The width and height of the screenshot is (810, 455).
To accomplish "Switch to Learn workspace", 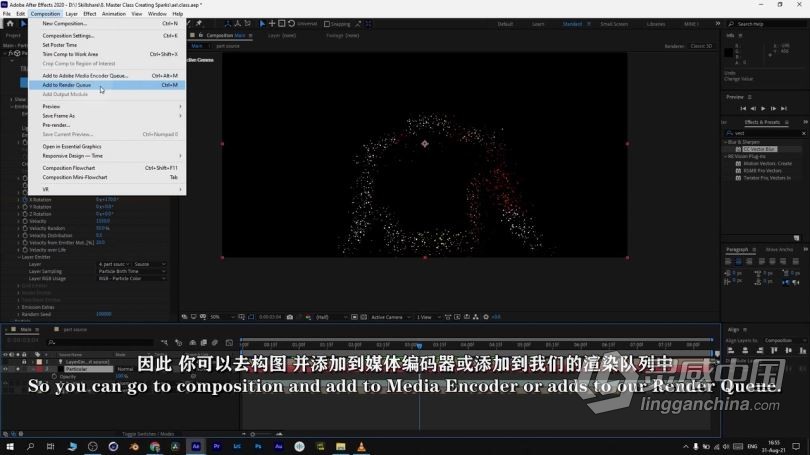I will point(538,24).
